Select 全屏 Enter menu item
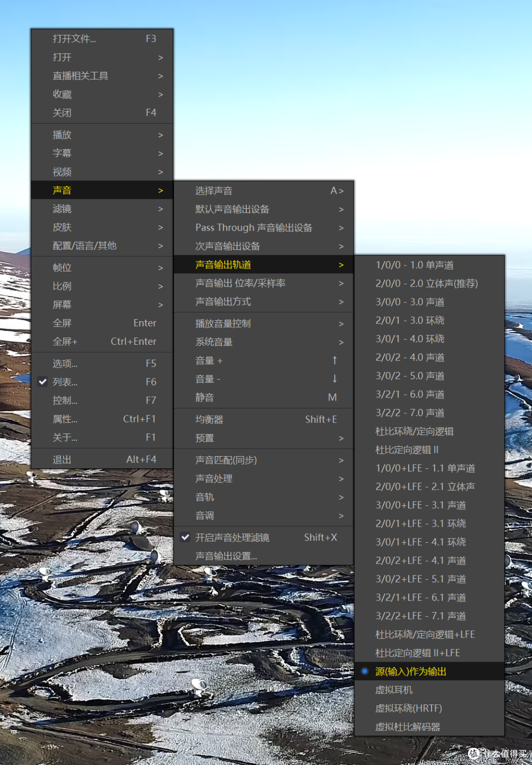The height and width of the screenshot is (765, 532). click(x=102, y=323)
